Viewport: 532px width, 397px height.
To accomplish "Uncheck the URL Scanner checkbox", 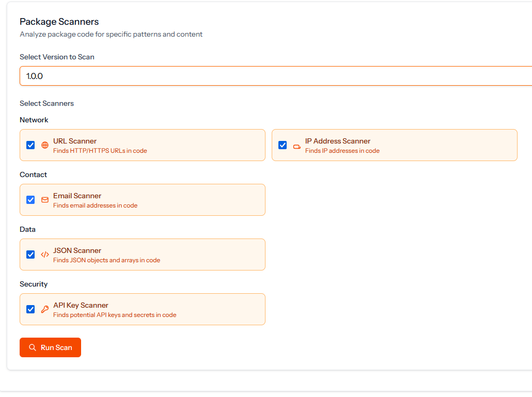I will pyautogui.click(x=30, y=145).
